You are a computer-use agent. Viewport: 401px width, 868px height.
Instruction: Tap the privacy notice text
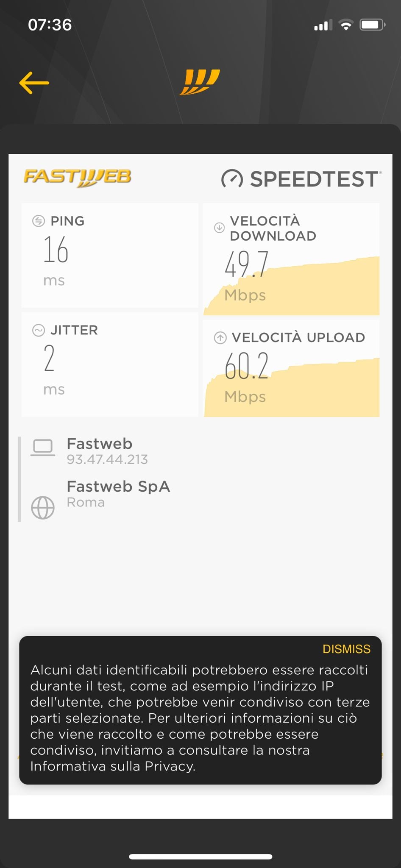(200, 718)
